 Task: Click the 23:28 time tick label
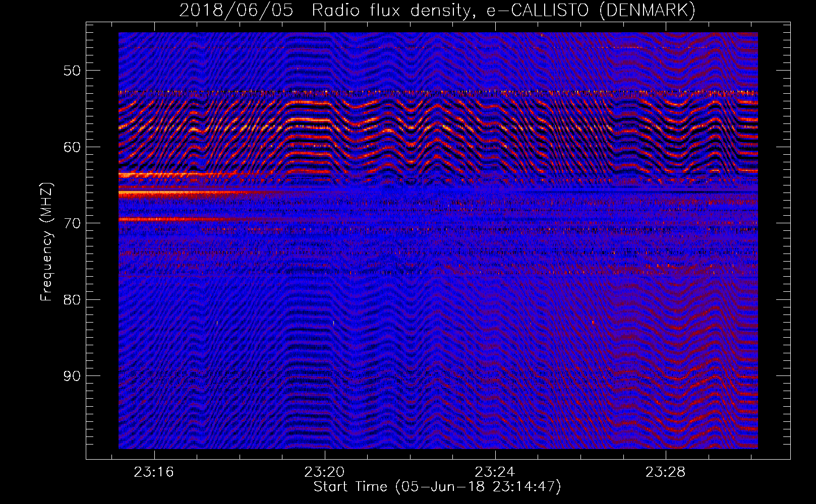[x=666, y=472]
